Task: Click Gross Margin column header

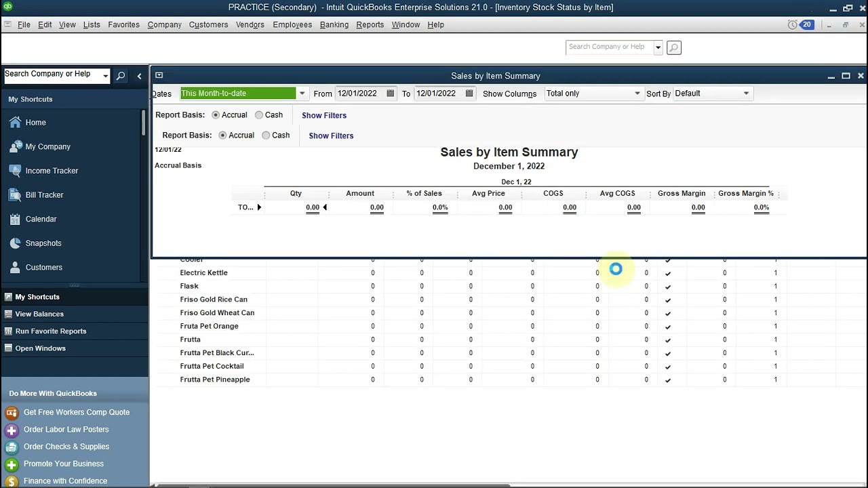Action: coord(682,194)
